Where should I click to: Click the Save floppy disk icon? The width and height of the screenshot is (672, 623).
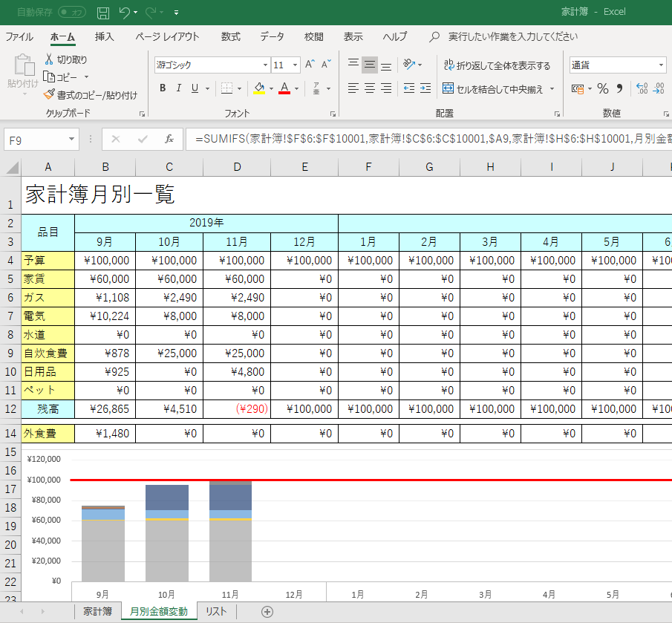point(103,13)
